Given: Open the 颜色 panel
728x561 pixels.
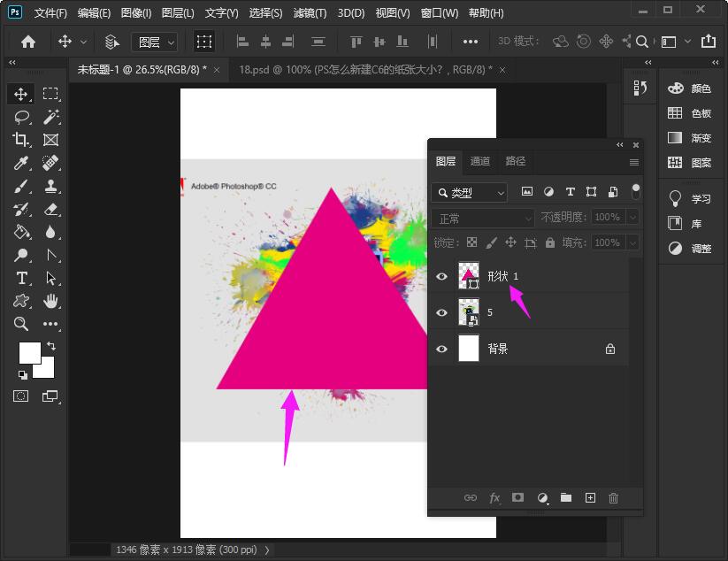Looking at the screenshot, I should (x=689, y=88).
